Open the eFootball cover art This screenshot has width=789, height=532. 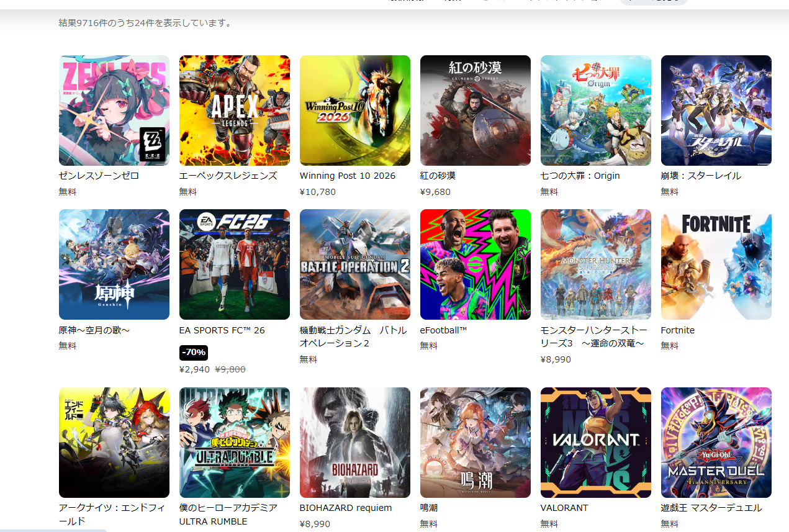(476, 264)
